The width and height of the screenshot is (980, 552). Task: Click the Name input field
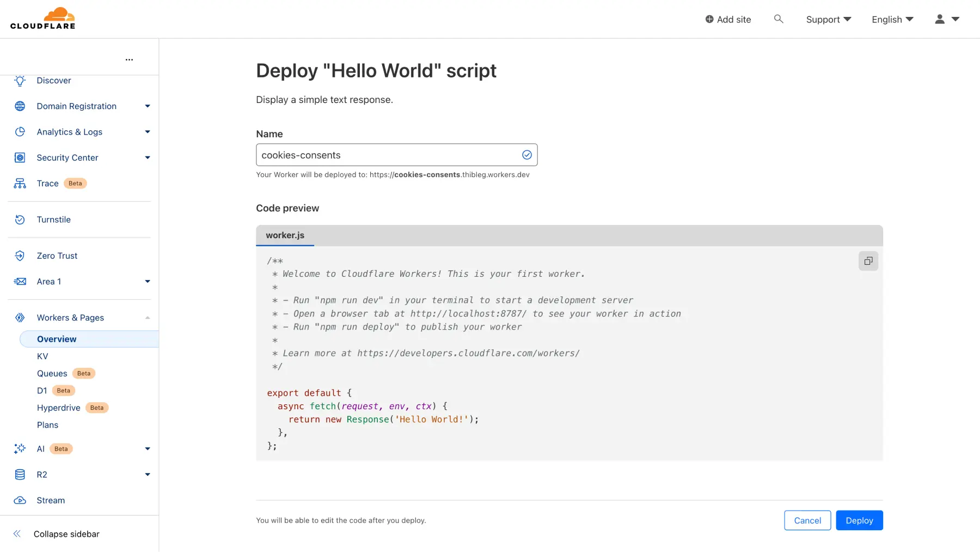click(x=396, y=155)
